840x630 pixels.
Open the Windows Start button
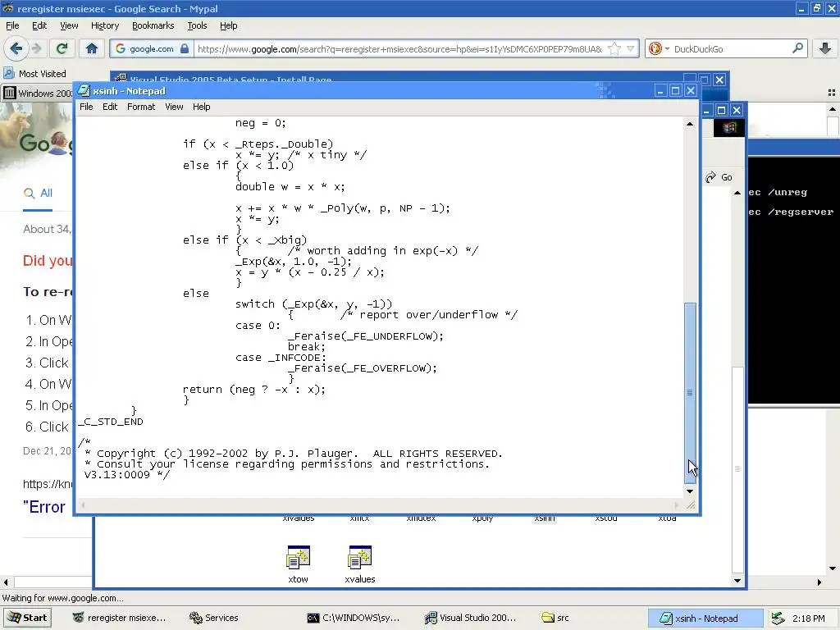(28, 618)
